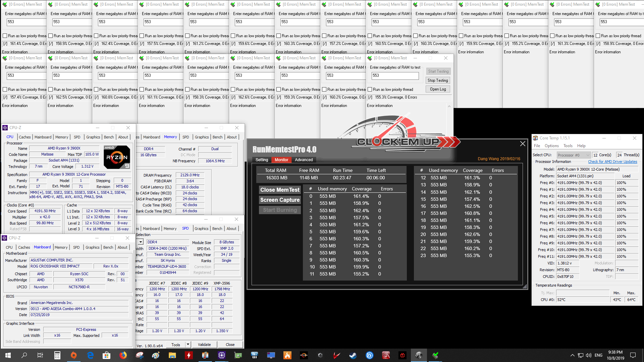Follow 'Check for AMD Driver Updates' link
Screen dimensions: 644x362
pyautogui.click(x=612, y=162)
